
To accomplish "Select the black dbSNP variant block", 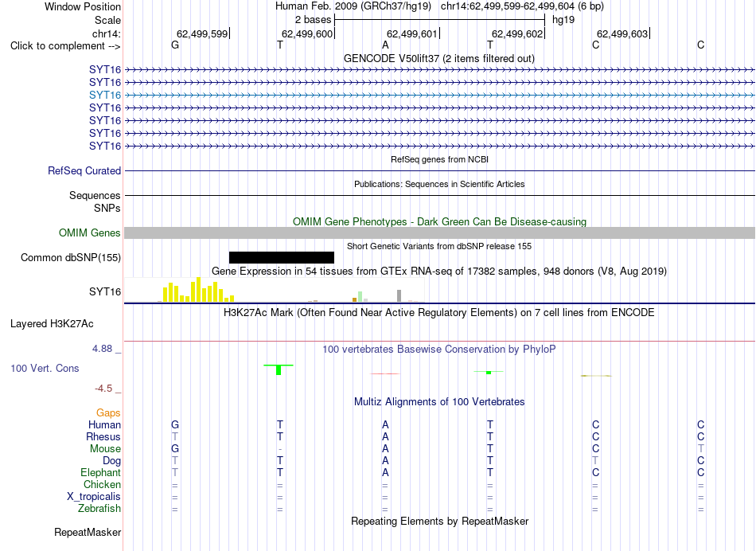I will [282, 257].
